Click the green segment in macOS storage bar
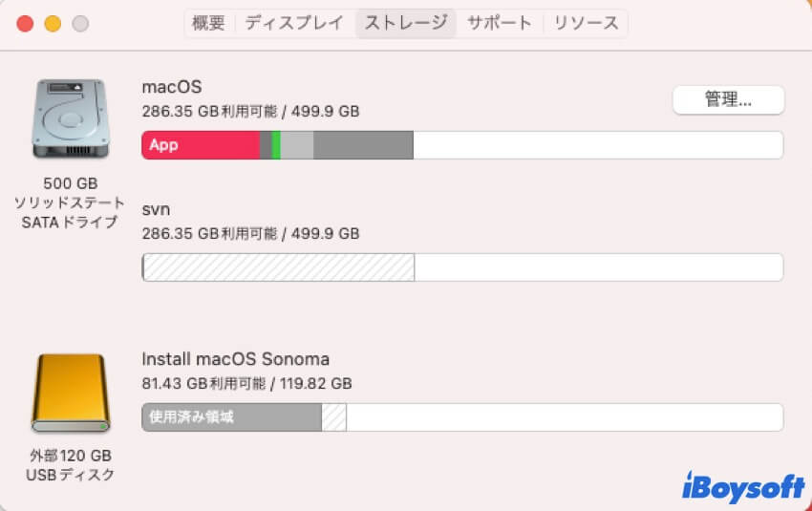This screenshot has width=812, height=511. pyautogui.click(x=276, y=145)
